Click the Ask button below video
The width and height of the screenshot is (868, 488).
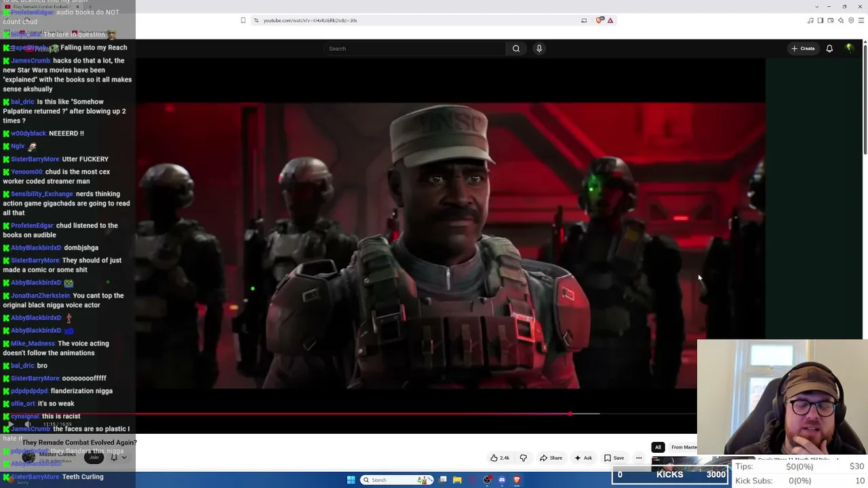[583, 458]
